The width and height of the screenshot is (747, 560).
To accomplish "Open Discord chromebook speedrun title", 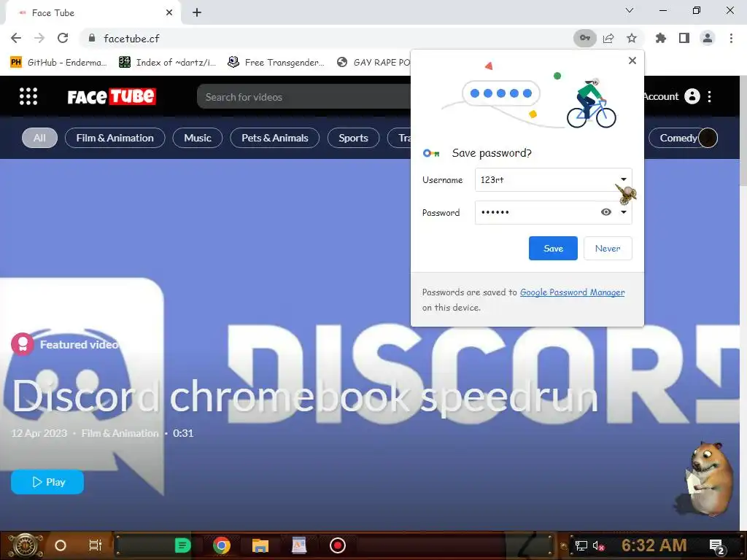I will pos(305,396).
